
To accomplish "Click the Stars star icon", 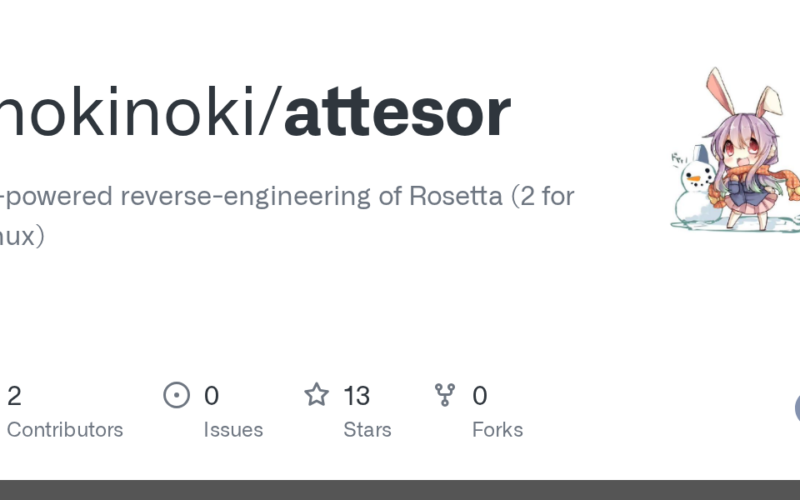I will point(317,396).
